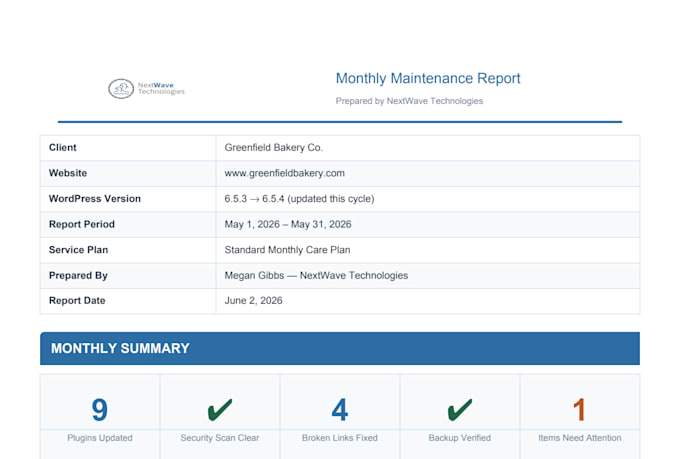Click the 'Monthly Maintenance Report' title
This screenshot has height=459, width=680.
428,79
